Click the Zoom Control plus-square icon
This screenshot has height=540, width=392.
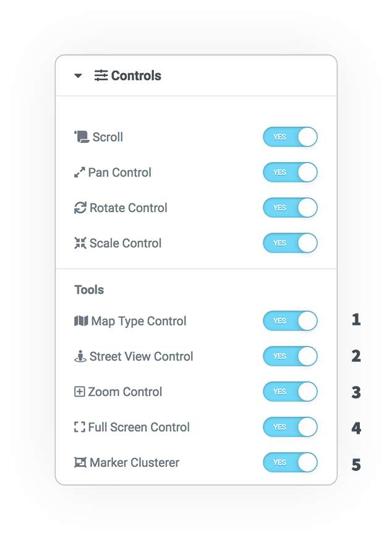click(80, 392)
